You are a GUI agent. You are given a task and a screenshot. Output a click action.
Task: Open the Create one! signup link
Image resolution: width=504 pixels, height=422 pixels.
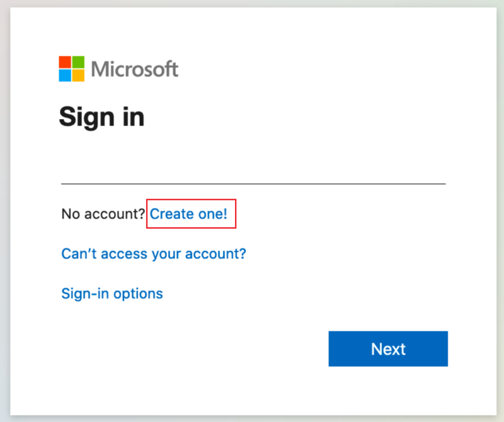coord(188,214)
